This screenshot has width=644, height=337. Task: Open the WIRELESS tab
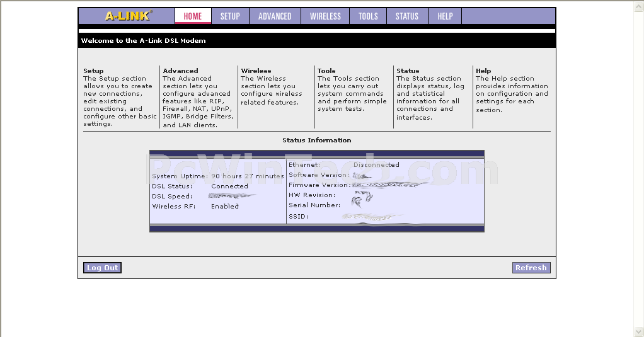point(325,16)
